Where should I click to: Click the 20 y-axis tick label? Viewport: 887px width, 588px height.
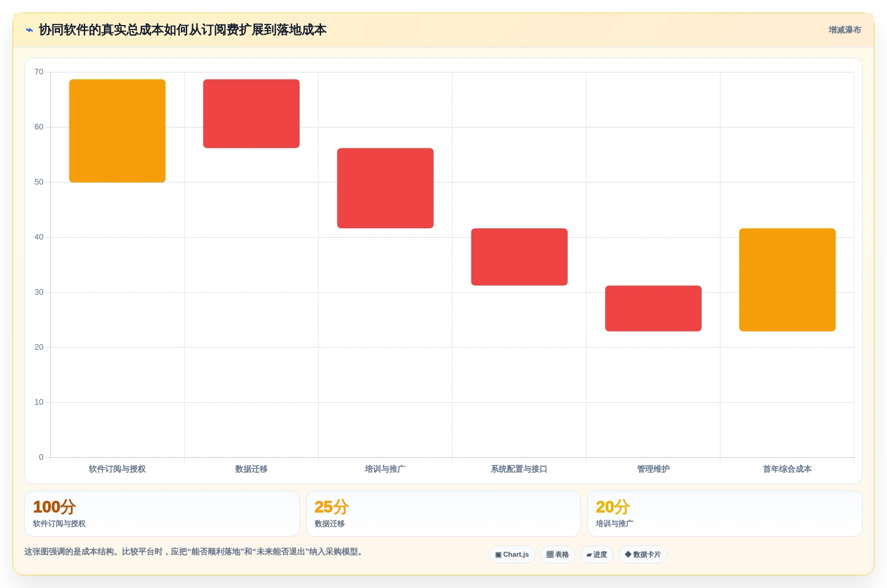coord(39,347)
